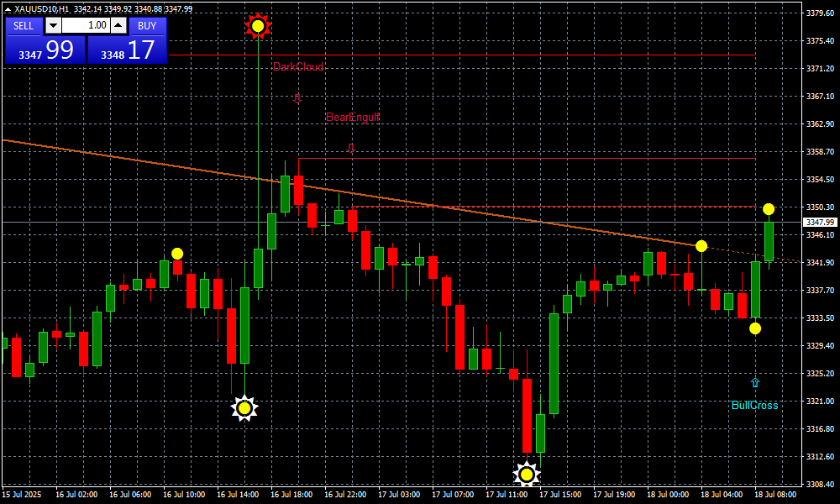Select the red arrow below BearEngulf
840x504 pixels.
(x=351, y=148)
